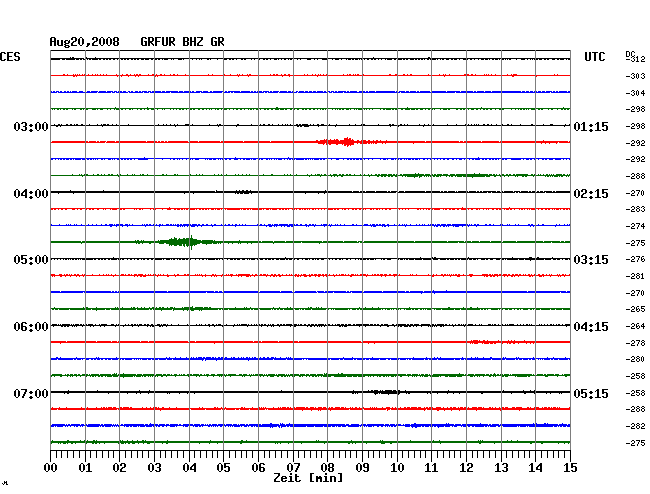
Task: Click the CES column header
Action: [x=10, y=57]
